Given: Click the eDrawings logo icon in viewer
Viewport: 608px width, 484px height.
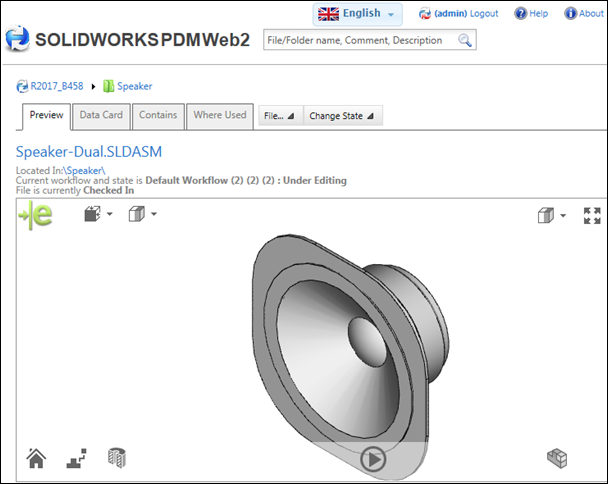Looking at the screenshot, I should click(x=37, y=215).
